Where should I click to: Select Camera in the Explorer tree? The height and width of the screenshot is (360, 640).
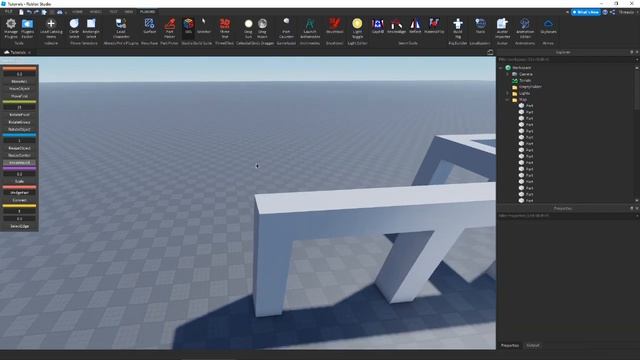(526, 74)
